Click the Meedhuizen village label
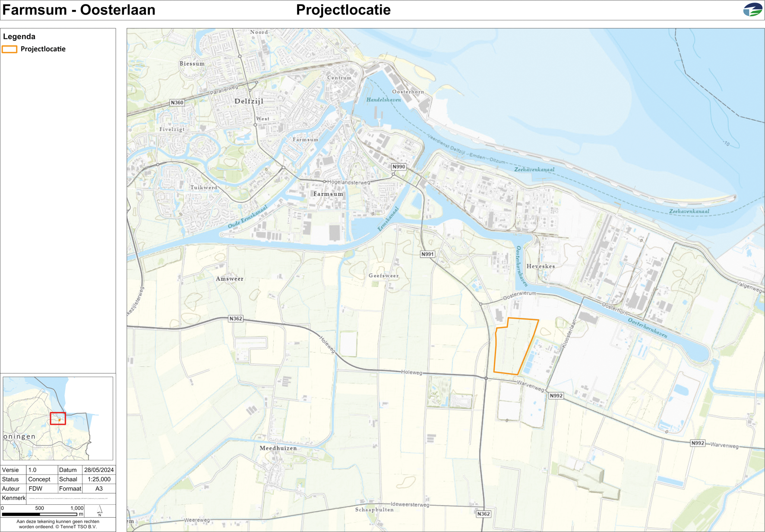Screen dimensions: 765x532 coord(278,448)
